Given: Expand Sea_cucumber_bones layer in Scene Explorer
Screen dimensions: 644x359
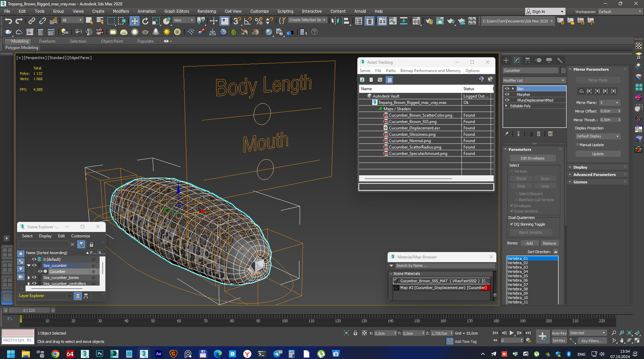Looking at the screenshot, I should pyautogui.click(x=29, y=278).
